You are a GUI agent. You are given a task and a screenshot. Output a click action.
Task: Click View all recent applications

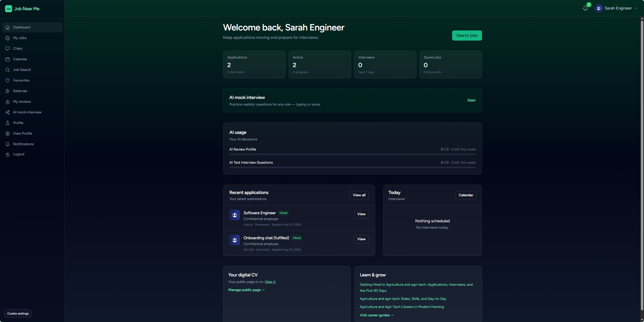point(359,195)
